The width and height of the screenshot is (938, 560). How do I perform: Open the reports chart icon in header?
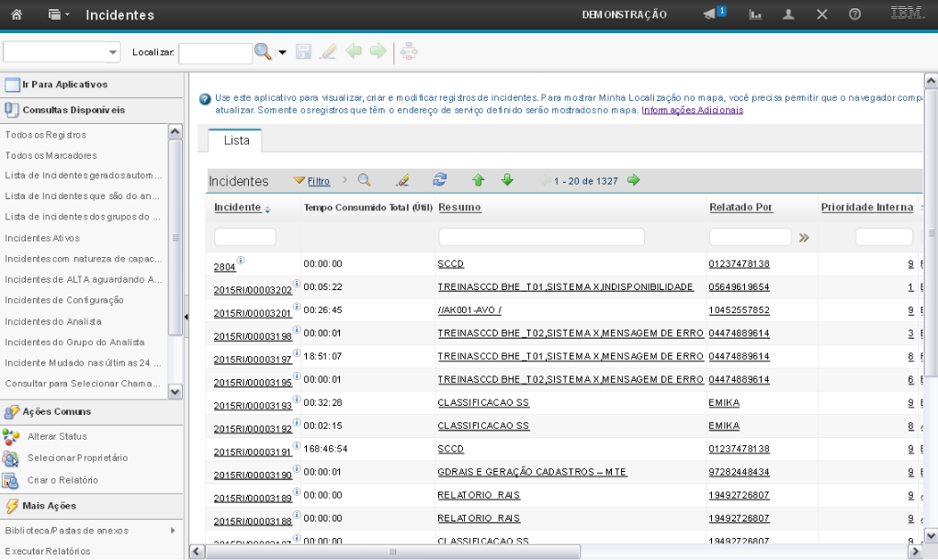pyautogui.click(x=757, y=16)
